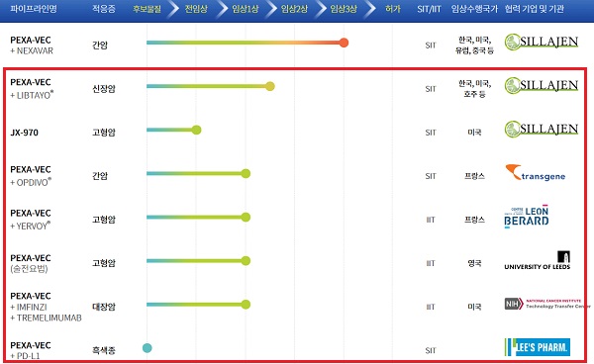Click 미국 country in the 대장암 row
Image resolution: width=594 pixels, height=364 pixels.
click(474, 307)
